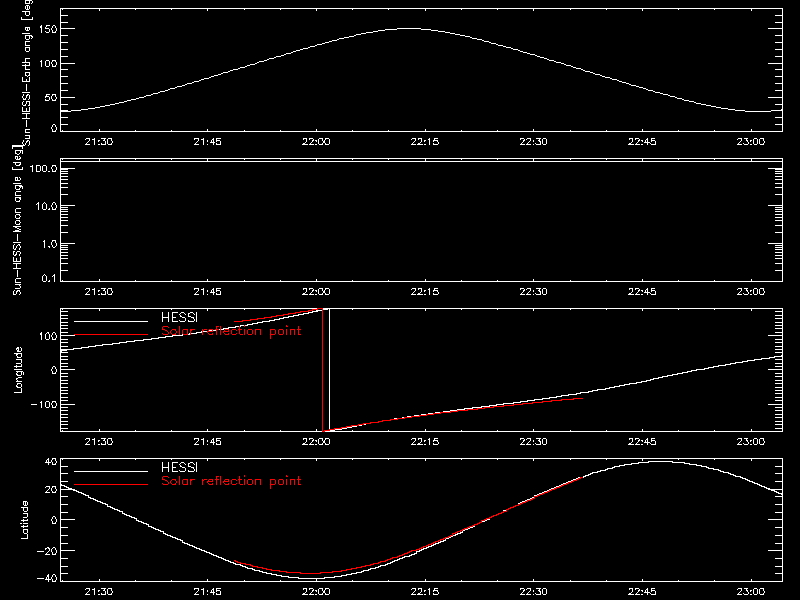
Task: Select 21:30 label under the Sun-HESSI-Earth plot
Action: [98, 142]
